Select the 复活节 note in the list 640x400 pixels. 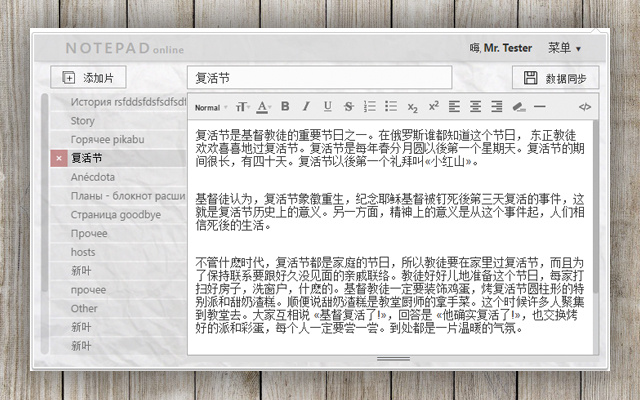tap(127, 158)
